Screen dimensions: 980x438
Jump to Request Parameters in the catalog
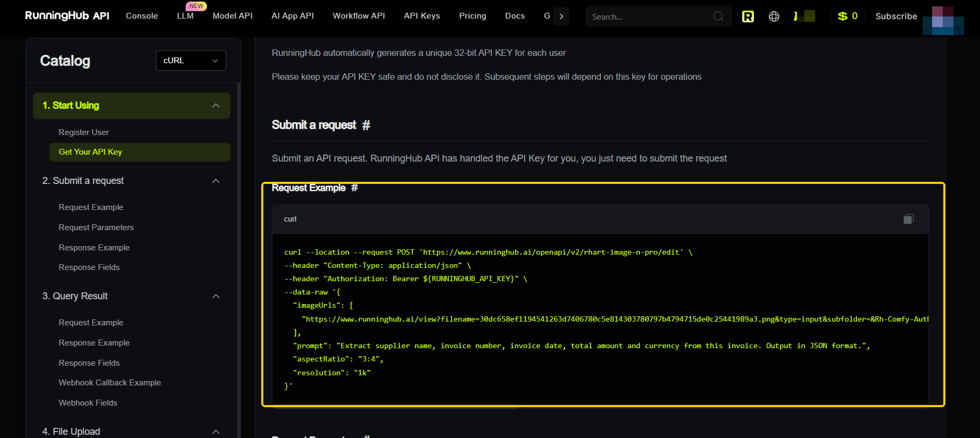pyautogui.click(x=96, y=228)
